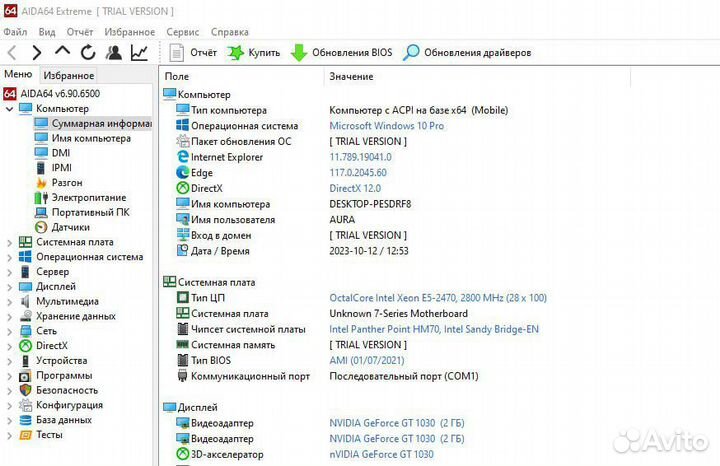
Task: Open the Электропитание item
Action: pos(80,197)
